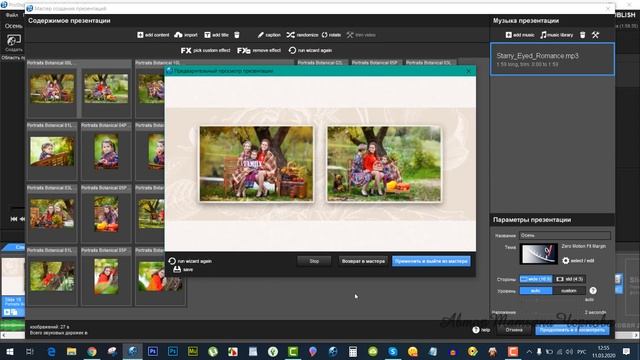The width and height of the screenshot is (640, 360).
Task: Open Skype from the taskbar
Action: point(393,351)
